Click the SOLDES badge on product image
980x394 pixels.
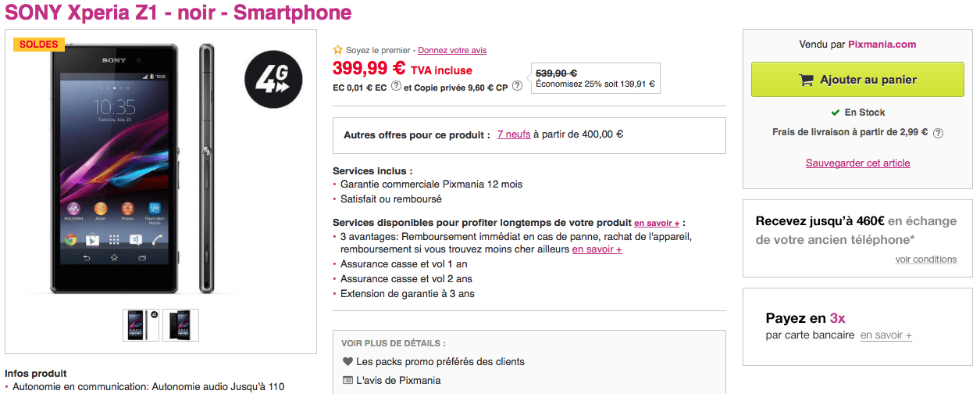(x=39, y=45)
